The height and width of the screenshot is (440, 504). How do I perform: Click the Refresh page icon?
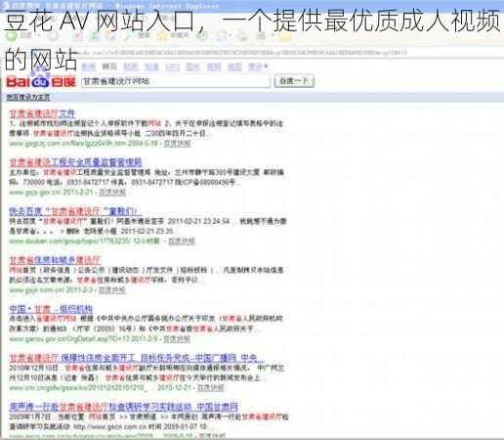point(95,36)
